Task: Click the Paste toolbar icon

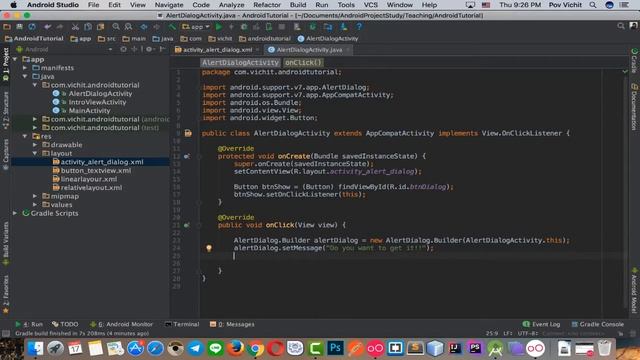Action: tap(100, 27)
